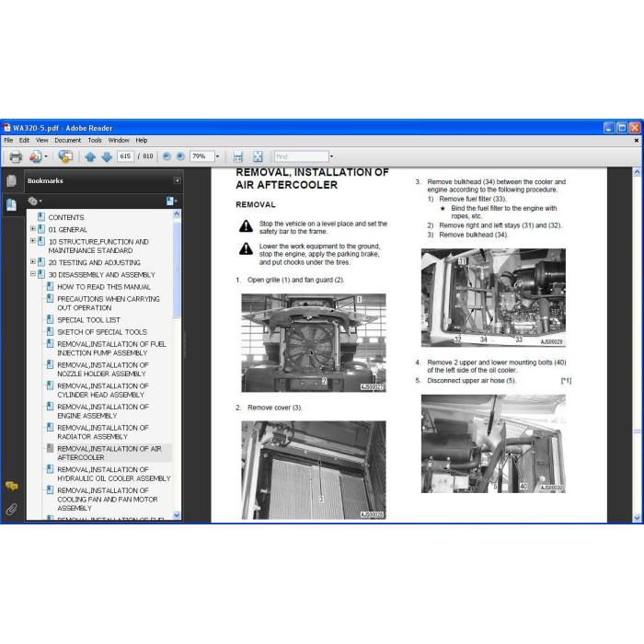Click the expand current bookmark icon

(x=171, y=201)
